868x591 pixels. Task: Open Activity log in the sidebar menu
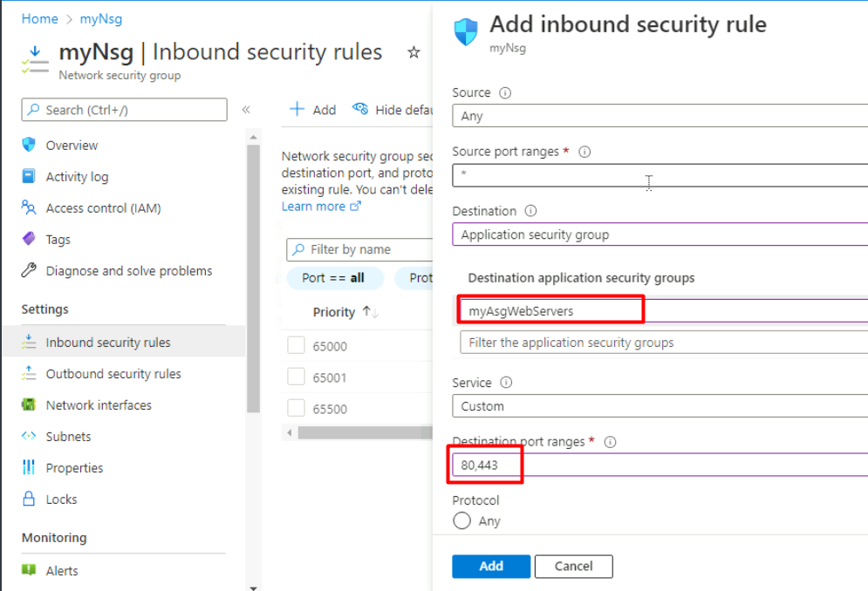(x=77, y=177)
